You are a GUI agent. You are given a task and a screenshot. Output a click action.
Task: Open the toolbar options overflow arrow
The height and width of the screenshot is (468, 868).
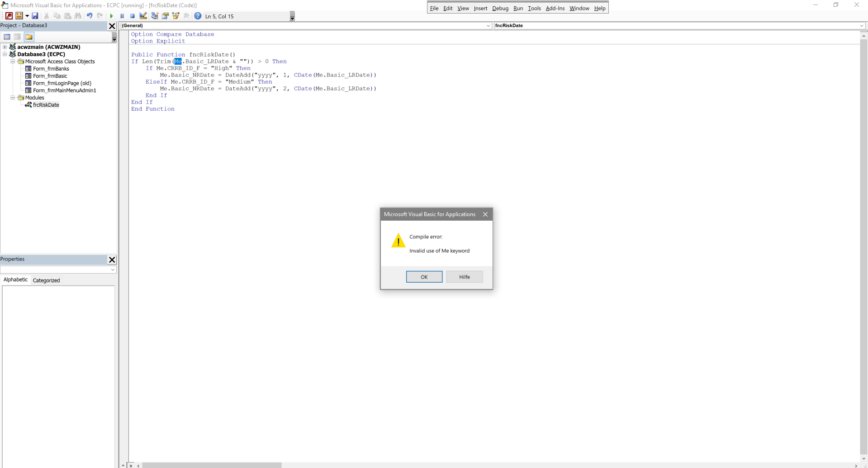pyautogui.click(x=292, y=17)
